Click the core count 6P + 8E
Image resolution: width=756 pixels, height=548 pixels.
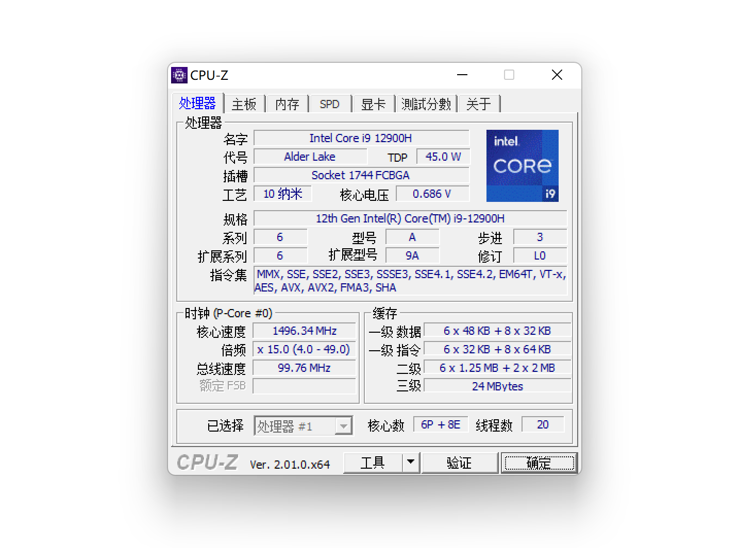click(x=441, y=424)
